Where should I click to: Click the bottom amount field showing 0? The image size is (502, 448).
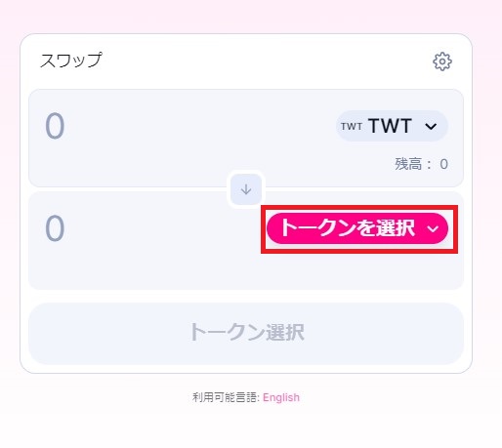pyautogui.click(x=55, y=228)
